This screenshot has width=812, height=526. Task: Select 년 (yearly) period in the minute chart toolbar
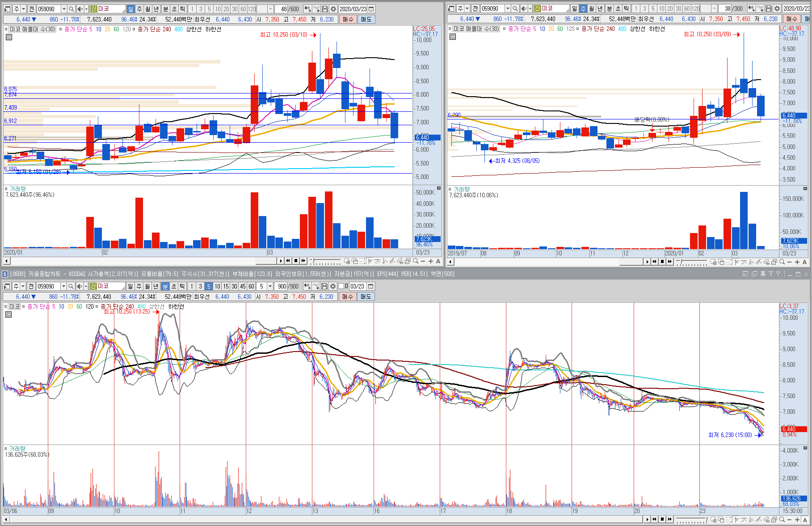(x=156, y=286)
